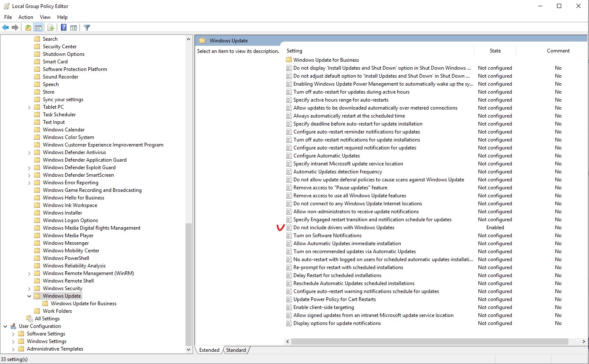Screen dimensions: 589x364
Task: Expand the Tablet PC tree node
Action: (29, 107)
